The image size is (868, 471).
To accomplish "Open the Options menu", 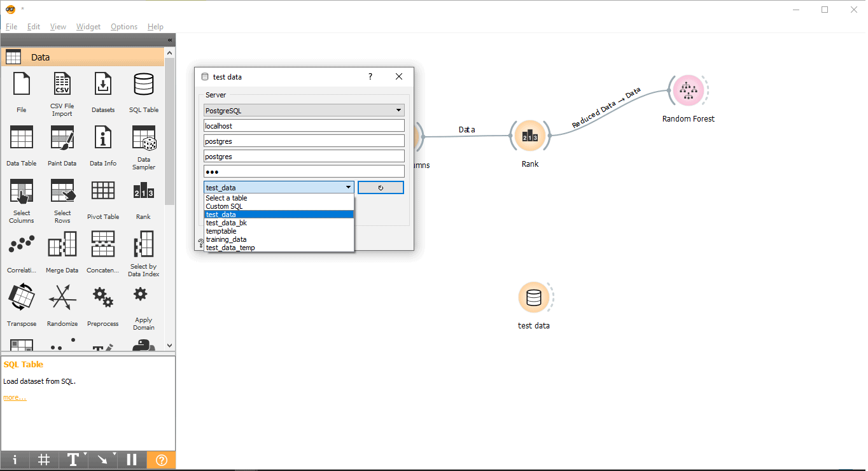I will 124,27.
